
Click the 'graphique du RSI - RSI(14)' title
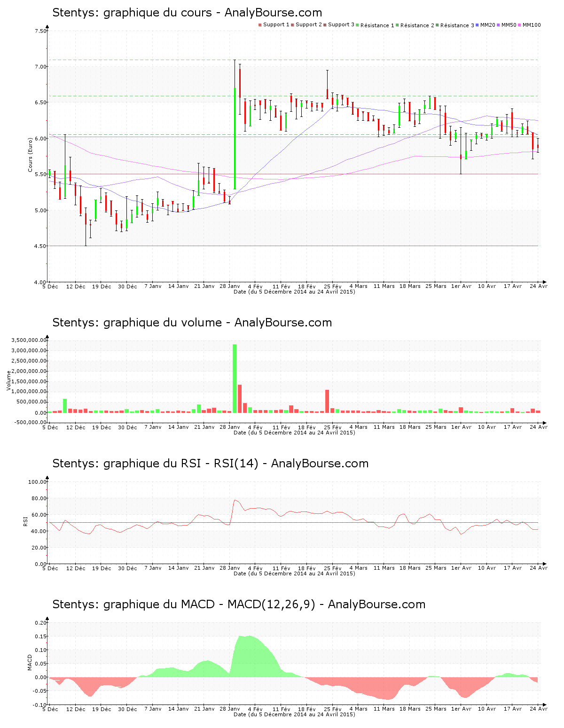pyautogui.click(x=181, y=464)
